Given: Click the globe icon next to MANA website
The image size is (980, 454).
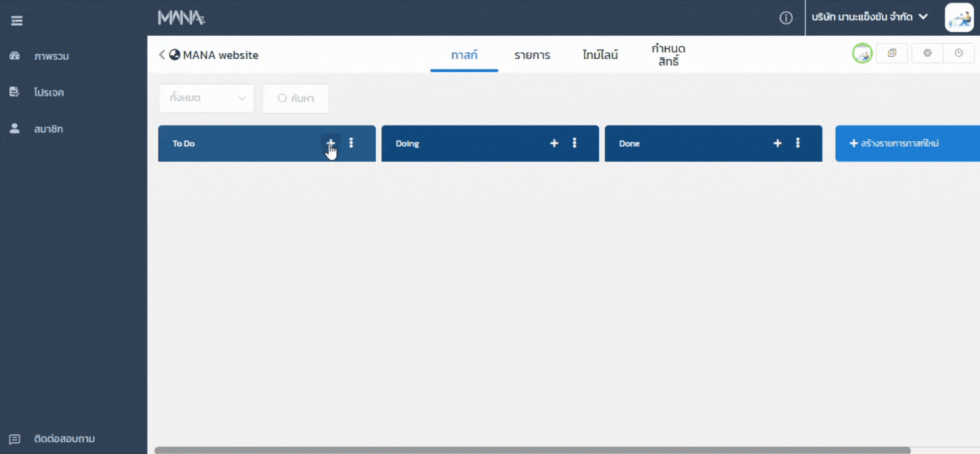Looking at the screenshot, I should 175,54.
